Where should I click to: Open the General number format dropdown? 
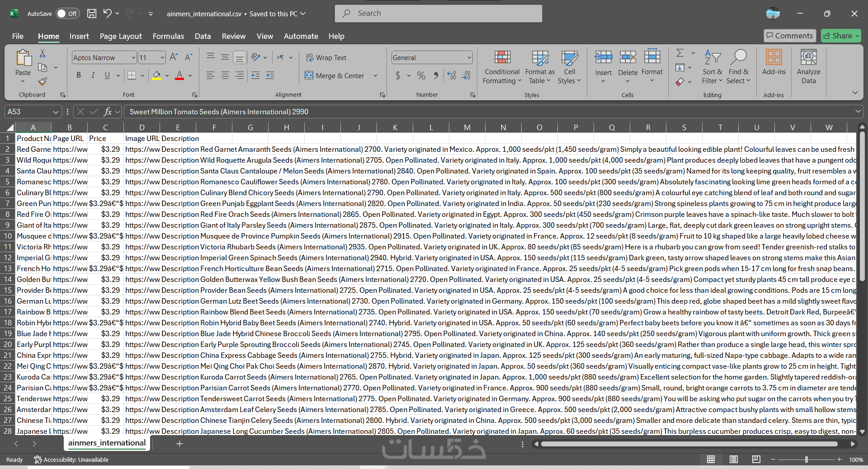[x=469, y=57]
